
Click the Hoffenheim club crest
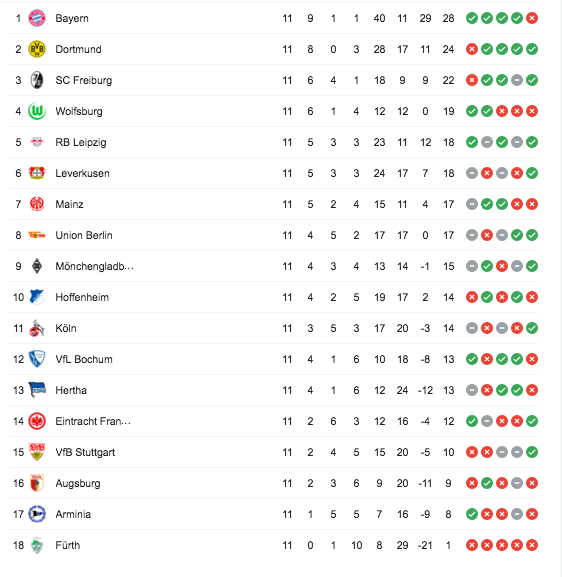coord(37,297)
